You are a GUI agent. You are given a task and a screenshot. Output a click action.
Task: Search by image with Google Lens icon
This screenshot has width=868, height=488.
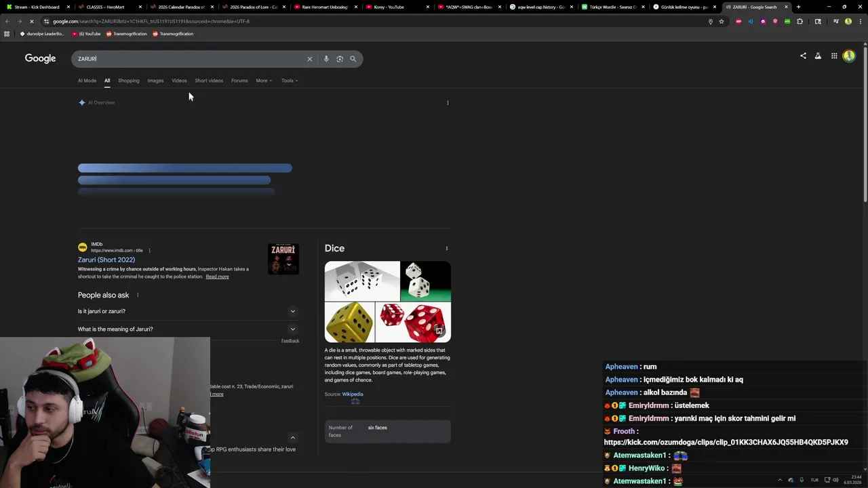tap(340, 59)
